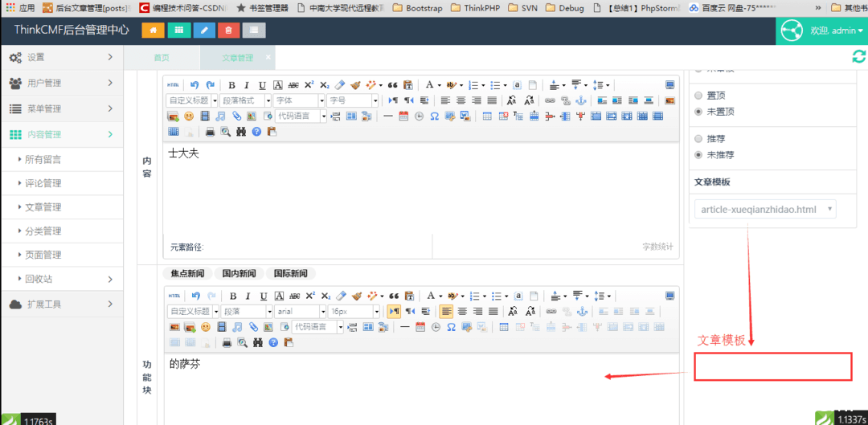Click the eraser clear-format icon in 内容 editor
This screenshot has height=425, width=868.
[341, 85]
